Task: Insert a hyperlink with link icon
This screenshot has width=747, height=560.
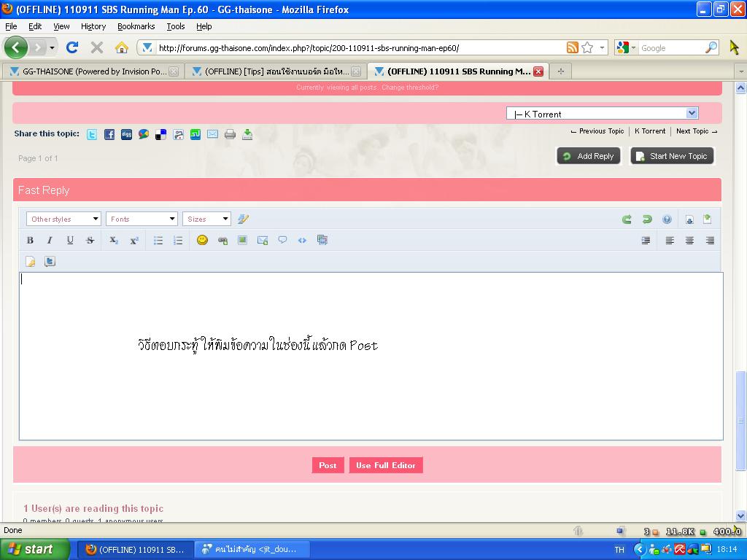Action: click(222, 241)
